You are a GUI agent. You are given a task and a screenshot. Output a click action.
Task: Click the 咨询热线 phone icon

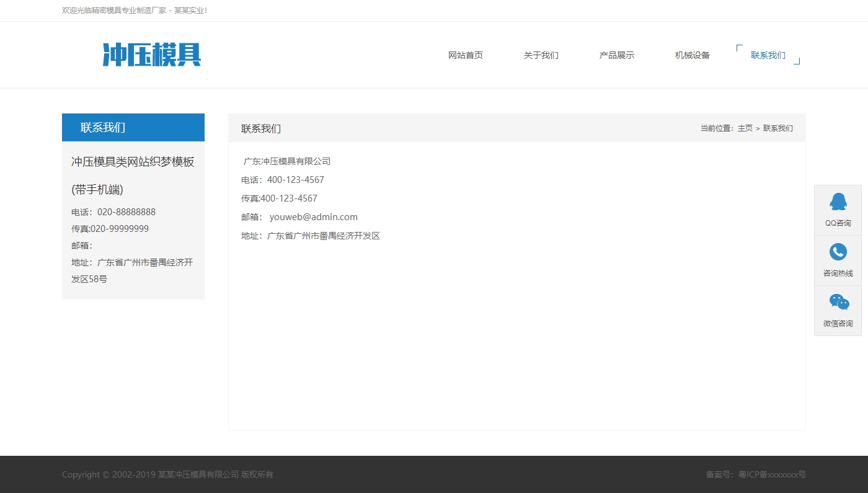pos(838,260)
